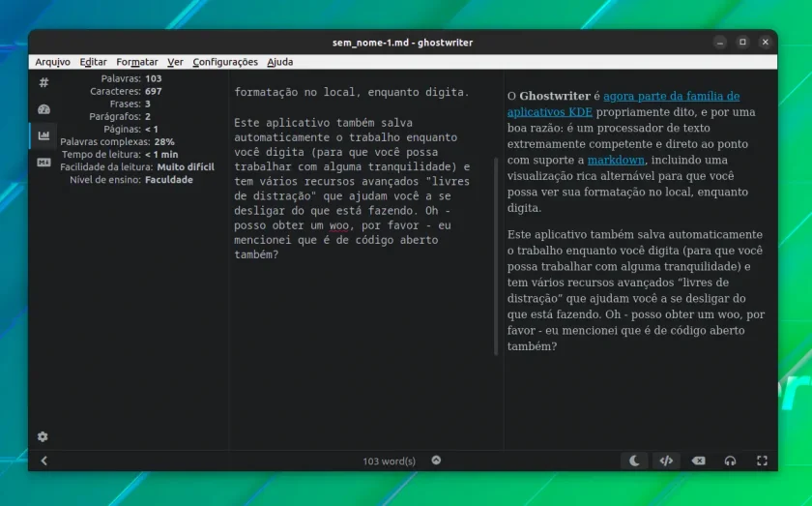Viewport: 812px width, 506px height.
Task: Expand statistics options next to word count
Action: tap(436, 461)
